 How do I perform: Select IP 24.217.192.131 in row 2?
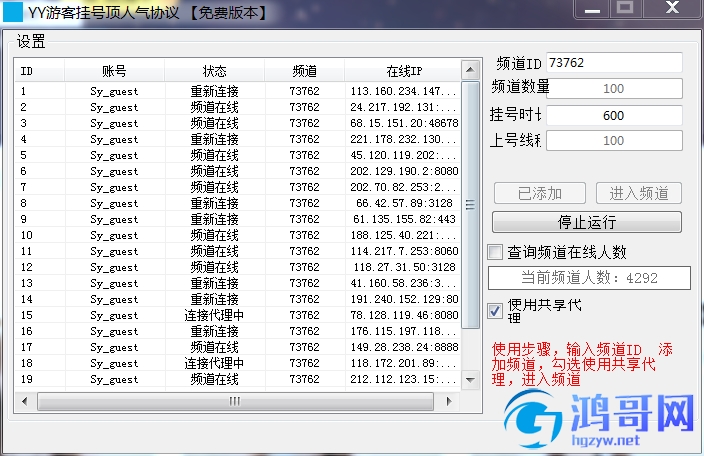(x=403, y=107)
